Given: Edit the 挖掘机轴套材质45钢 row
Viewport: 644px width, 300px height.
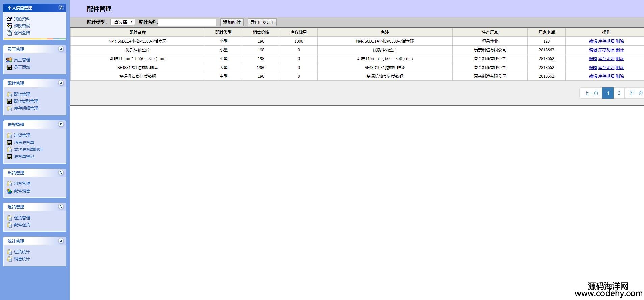Looking at the screenshot, I should point(593,76).
